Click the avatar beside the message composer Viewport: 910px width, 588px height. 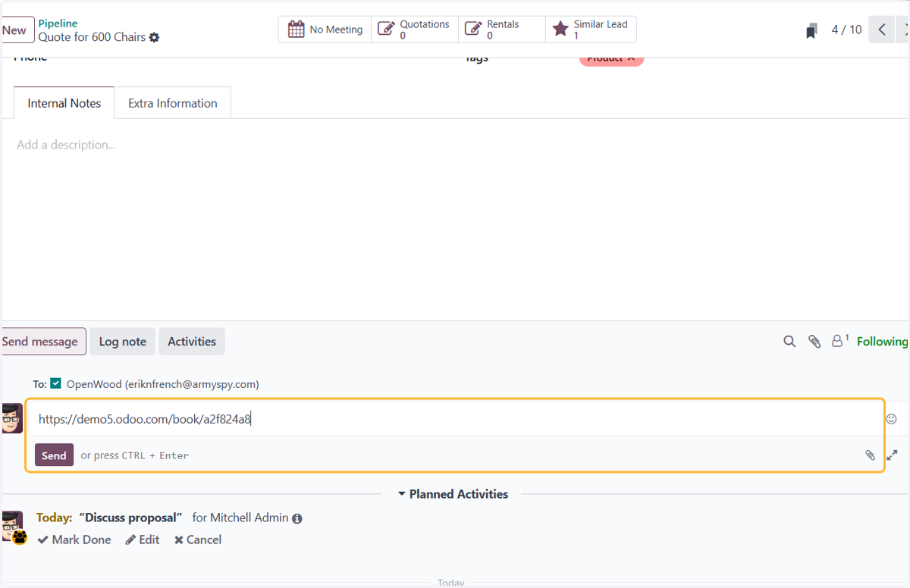12,418
